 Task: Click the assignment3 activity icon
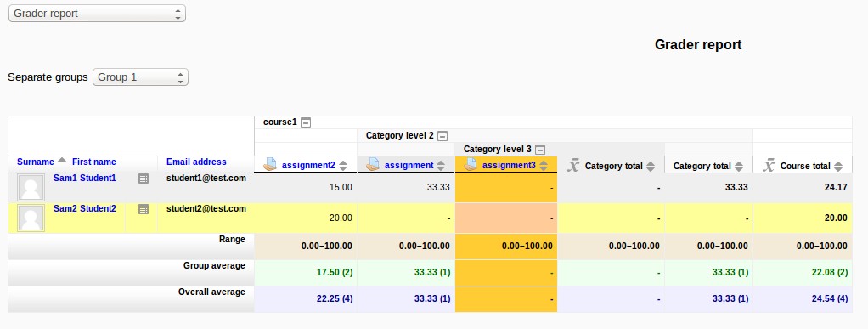pyautogui.click(x=471, y=165)
